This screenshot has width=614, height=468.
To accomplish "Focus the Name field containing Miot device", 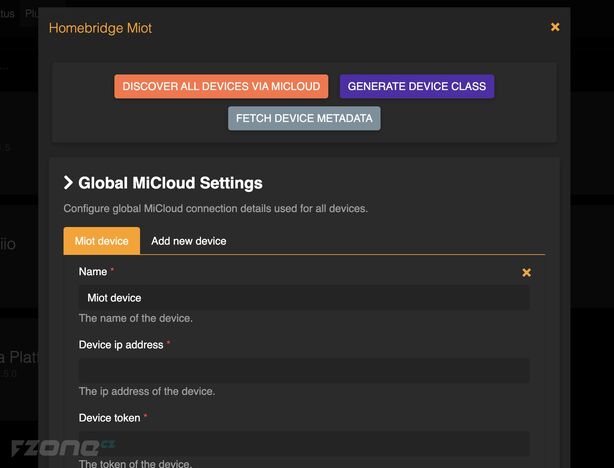I will pos(304,297).
